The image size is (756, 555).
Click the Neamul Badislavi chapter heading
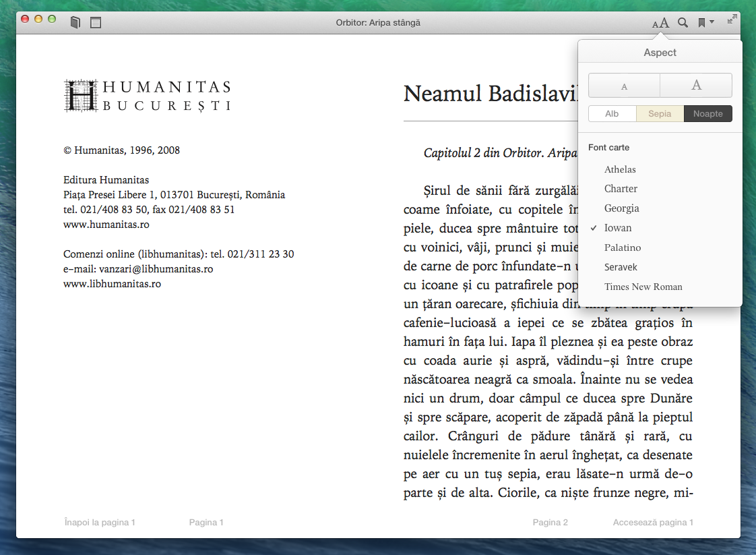click(491, 94)
